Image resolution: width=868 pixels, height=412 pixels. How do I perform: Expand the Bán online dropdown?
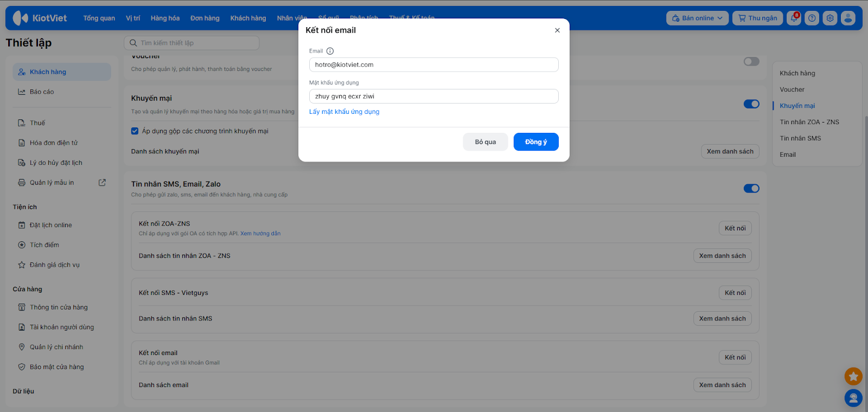click(x=697, y=18)
